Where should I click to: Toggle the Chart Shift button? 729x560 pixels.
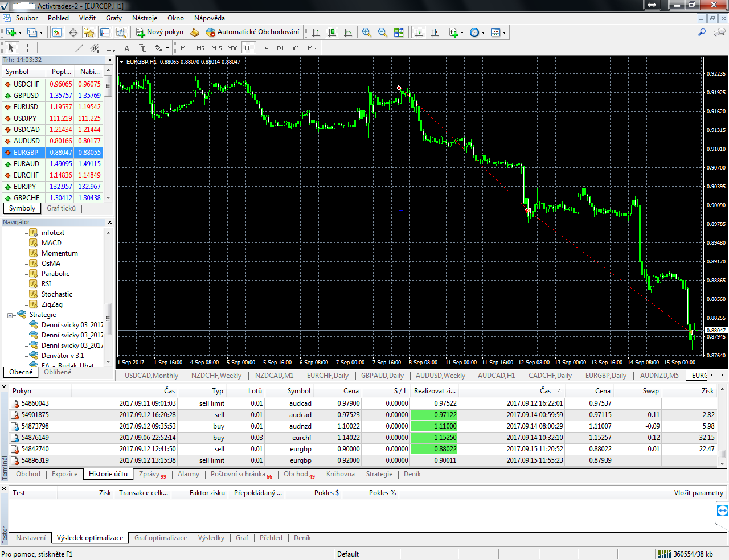(435, 32)
